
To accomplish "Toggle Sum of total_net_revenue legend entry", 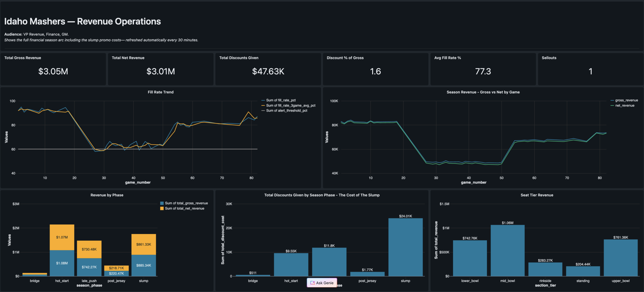I will [x=182, y=208].
